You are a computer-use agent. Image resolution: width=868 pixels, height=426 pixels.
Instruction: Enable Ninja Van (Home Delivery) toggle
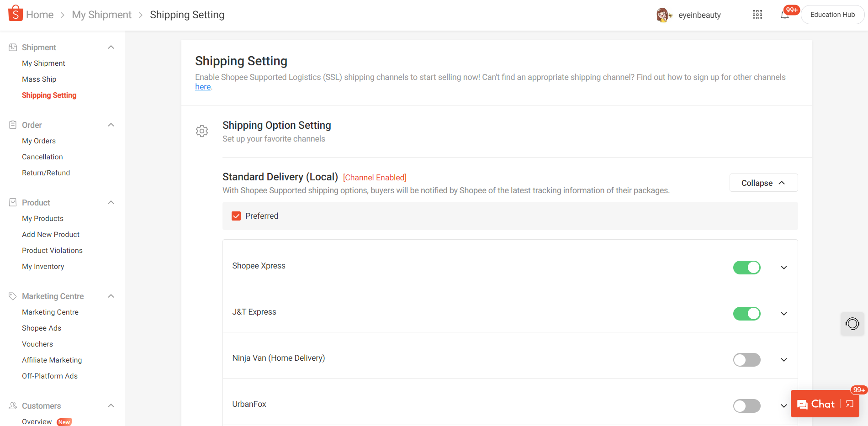[x=746, y=360]
